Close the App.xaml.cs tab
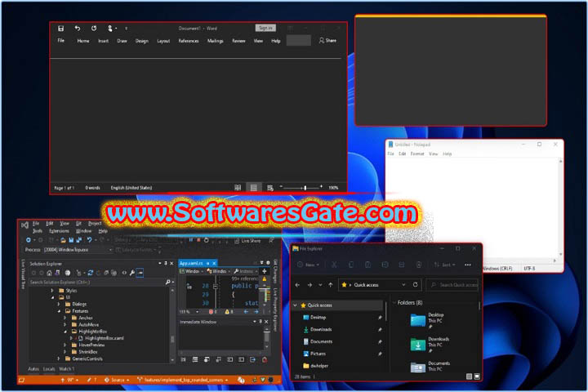 point(214,263)
